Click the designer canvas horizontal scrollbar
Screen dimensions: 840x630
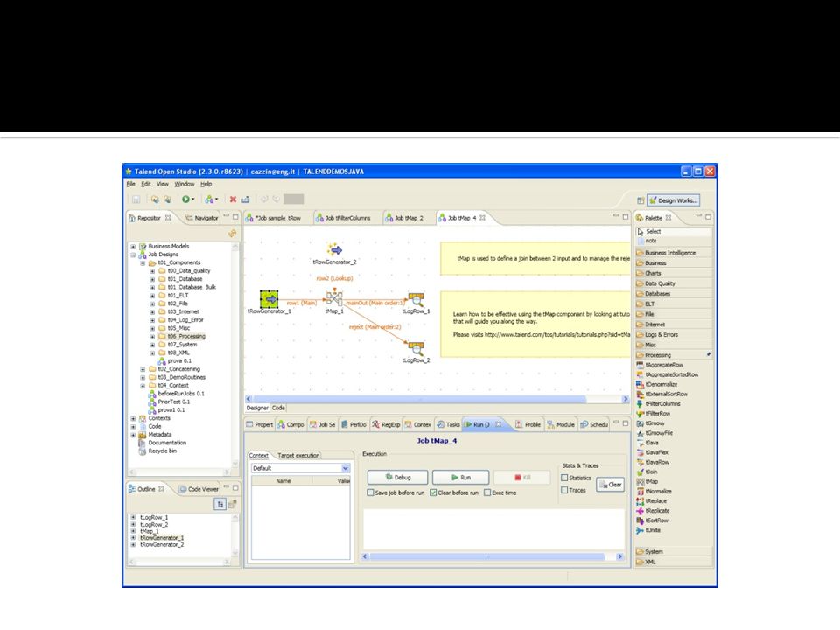click(x=420, y=399)
